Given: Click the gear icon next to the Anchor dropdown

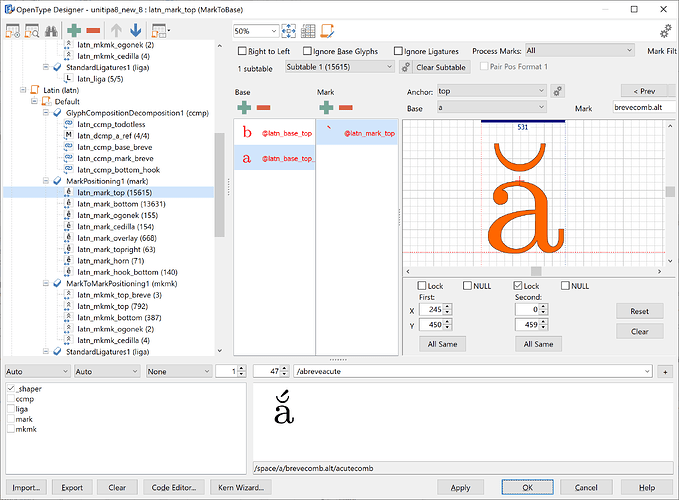Looking at the screenshot, I should point(558,91).
